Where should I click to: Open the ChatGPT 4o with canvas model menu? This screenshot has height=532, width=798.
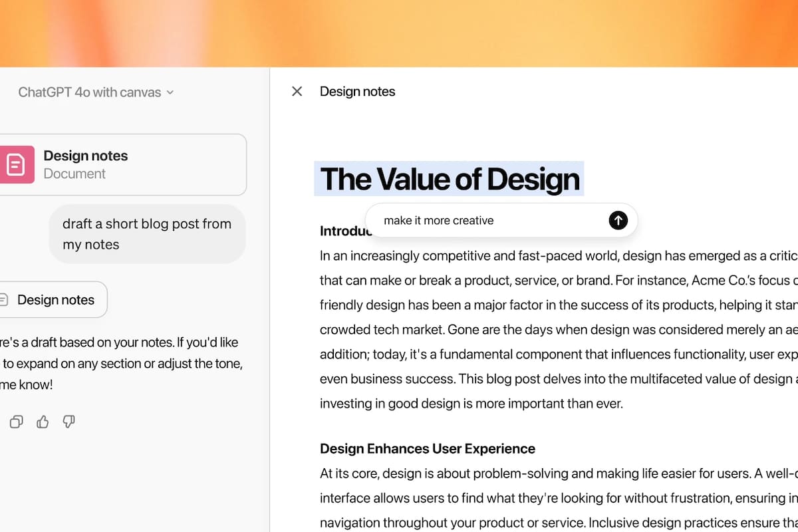(89, 92)
